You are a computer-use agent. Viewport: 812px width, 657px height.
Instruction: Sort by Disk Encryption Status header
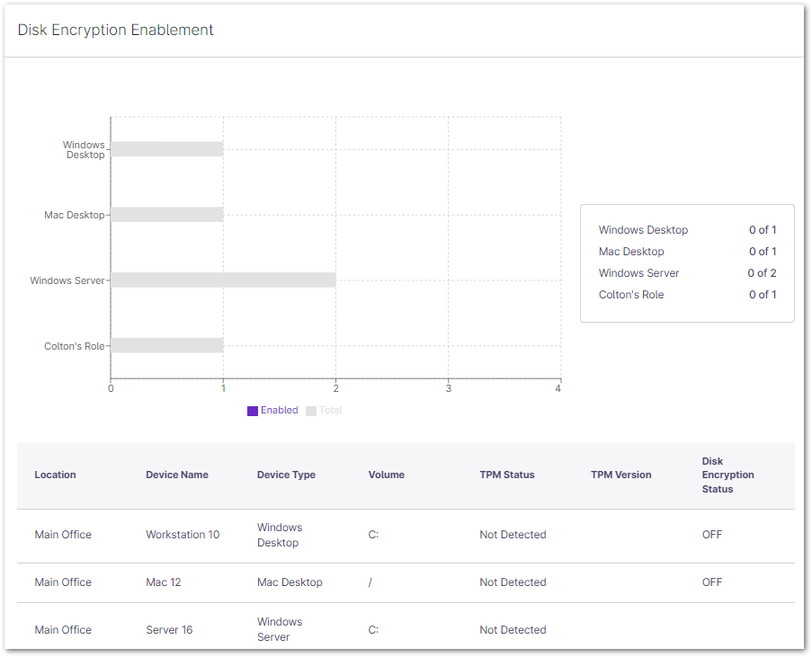[x=728, y=475]
